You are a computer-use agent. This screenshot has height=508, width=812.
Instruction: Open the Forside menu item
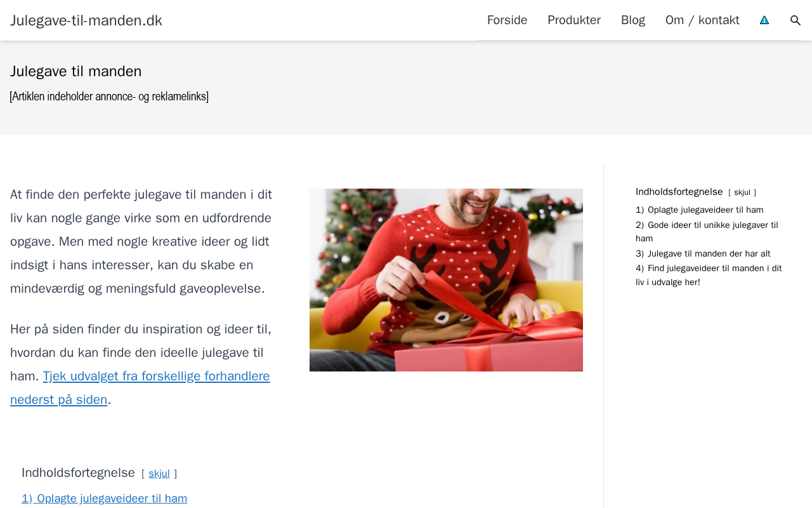(507, 20)
